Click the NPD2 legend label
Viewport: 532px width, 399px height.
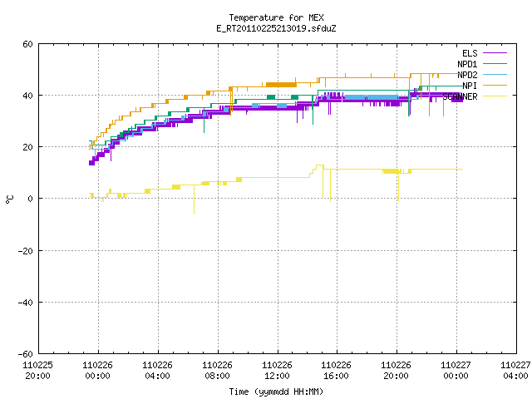(467, 75)
